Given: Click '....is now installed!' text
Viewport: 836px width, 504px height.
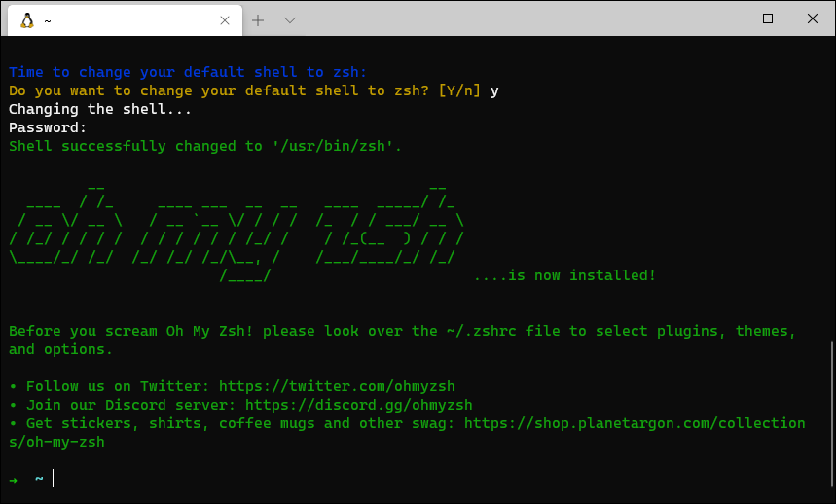Looking at the screenshot, I should [x=564, y=275].
